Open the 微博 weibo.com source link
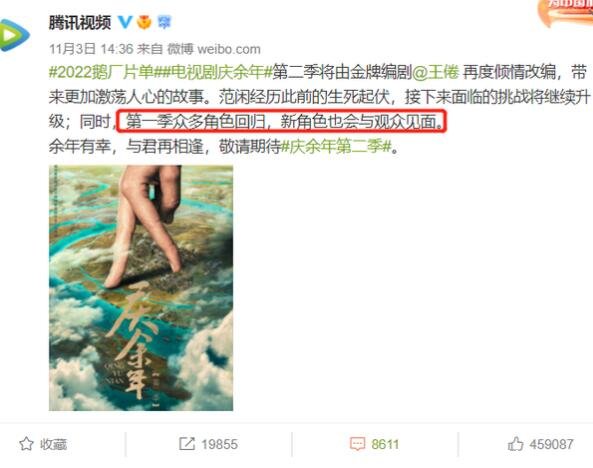593x468 pixels. (x=214, y=49)
